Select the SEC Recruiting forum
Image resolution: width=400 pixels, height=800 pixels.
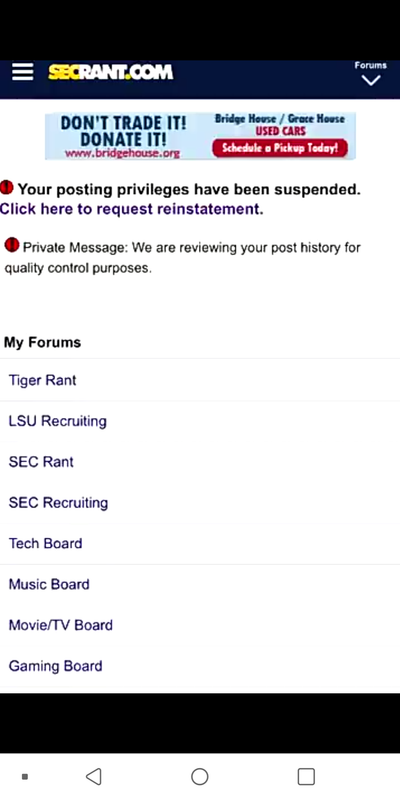point(200,503)
